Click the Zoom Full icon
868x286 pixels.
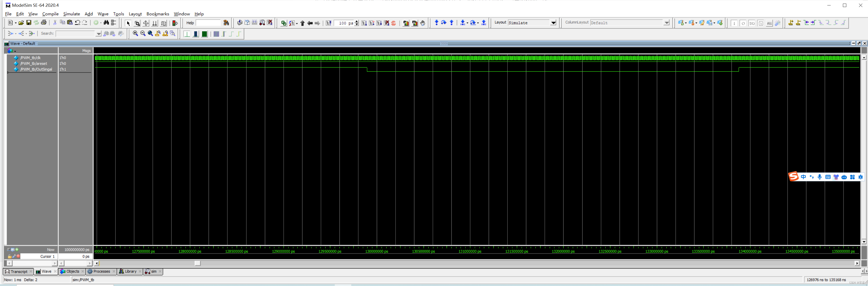point(150,33)
